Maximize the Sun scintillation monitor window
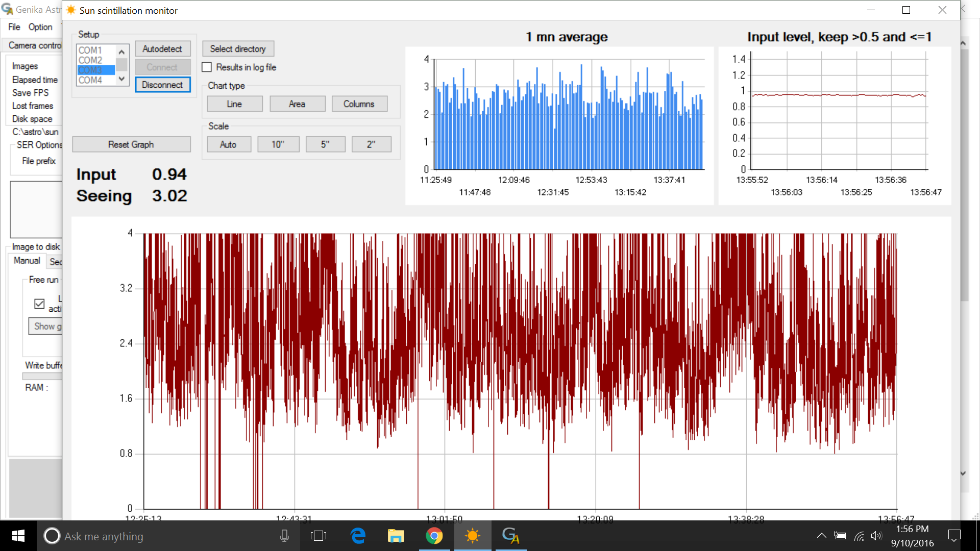The height and width of the screenshot is (551, 980). click(x=906, y=10)
